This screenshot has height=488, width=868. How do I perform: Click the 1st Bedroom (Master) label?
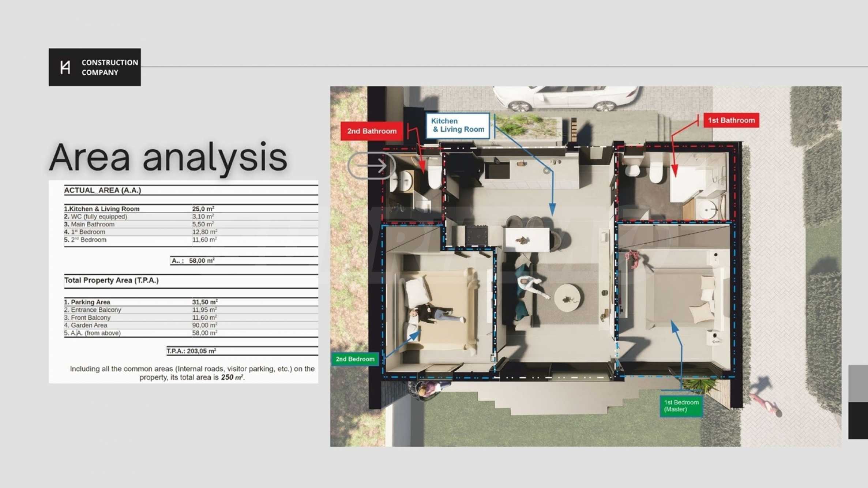coord(681,406)
